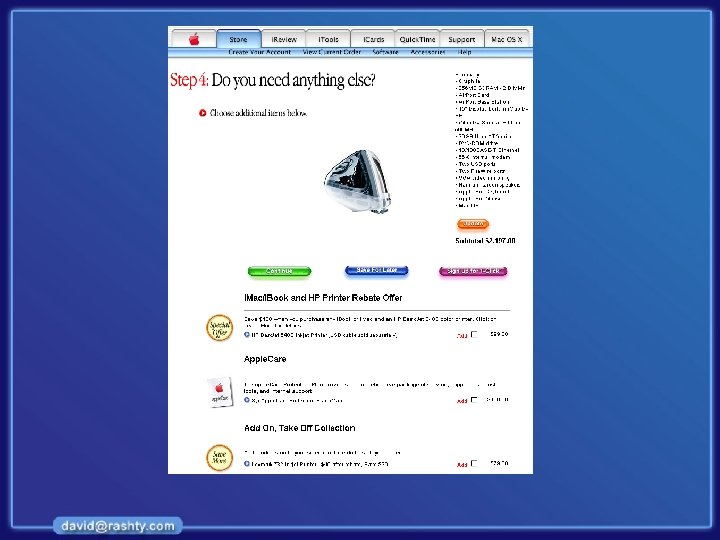Click the iMac product image
720x540 pixels.
point(357,181)
